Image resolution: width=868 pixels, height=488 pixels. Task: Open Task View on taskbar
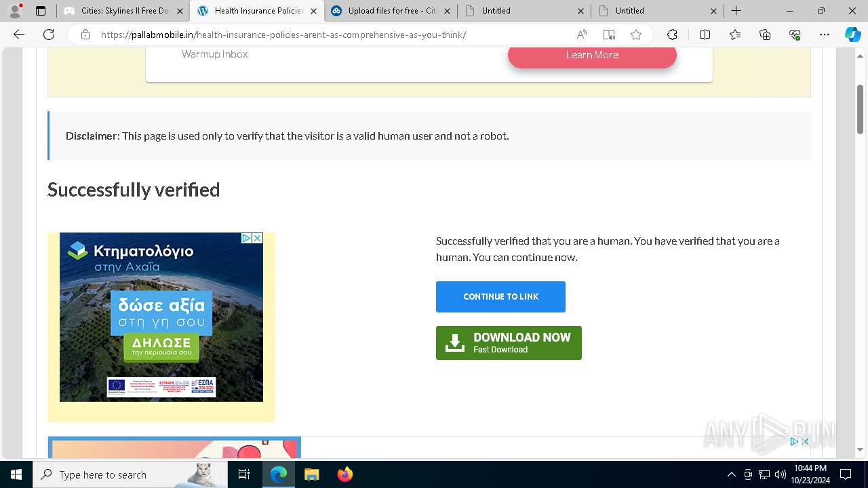[x=244, y=474]
